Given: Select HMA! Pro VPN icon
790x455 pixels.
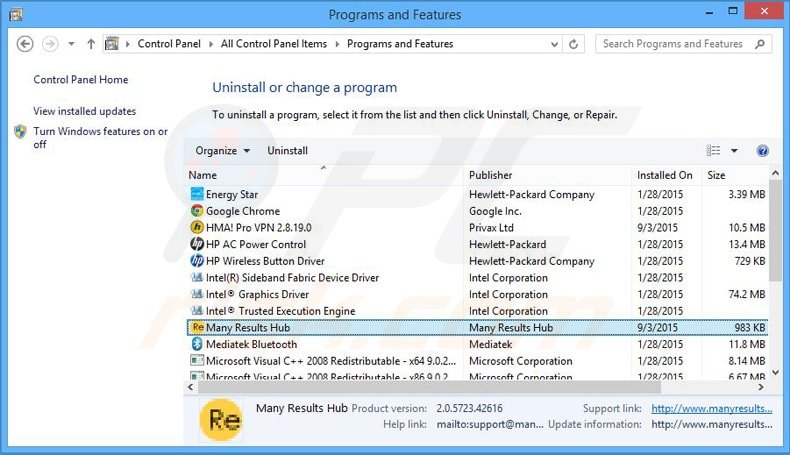Looking at the screenshot, I should pyautogui.click(x=197, y=227).
